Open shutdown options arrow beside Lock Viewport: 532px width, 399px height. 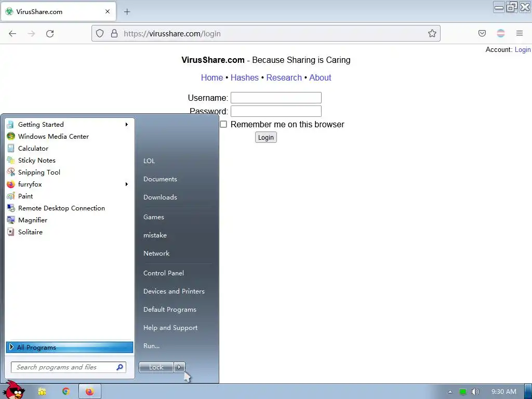click(179, 367)
